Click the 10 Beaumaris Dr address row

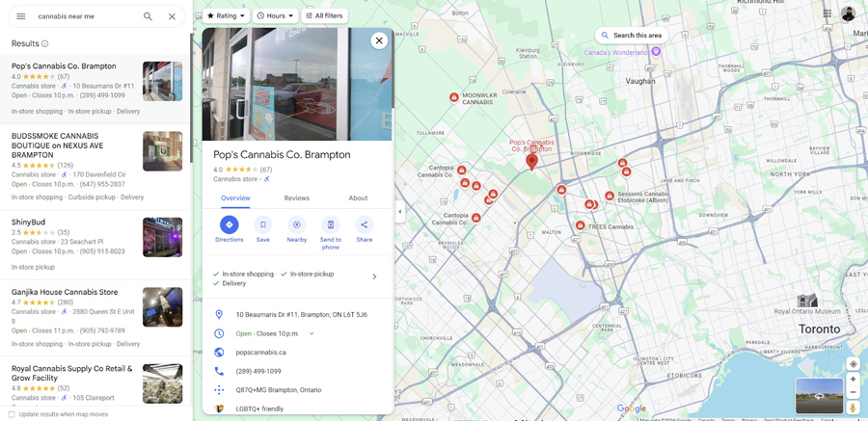tap(298, 315)
